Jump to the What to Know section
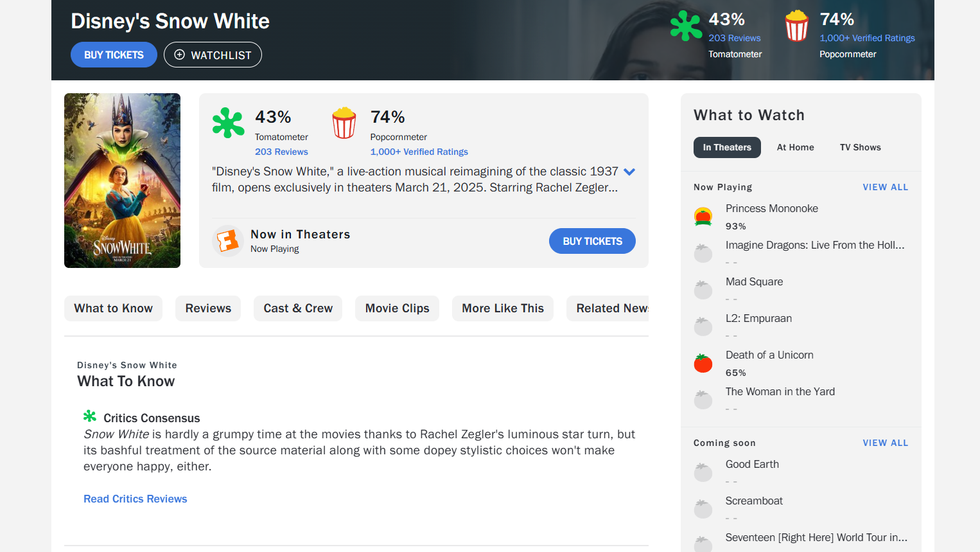 (x=113, y=308)
